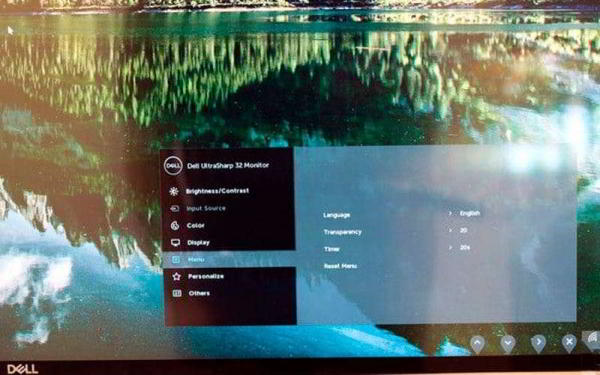Choose the Language setting row

(402, 214)
